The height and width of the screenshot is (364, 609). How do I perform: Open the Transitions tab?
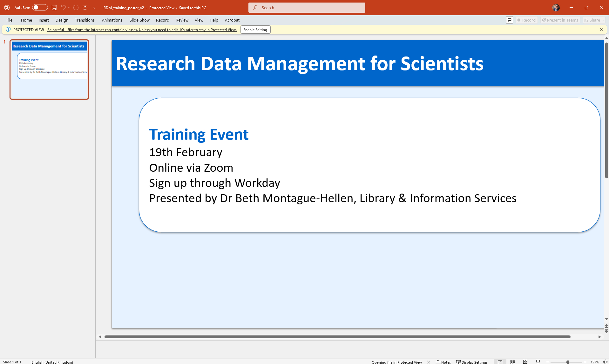tap(85, 20)
